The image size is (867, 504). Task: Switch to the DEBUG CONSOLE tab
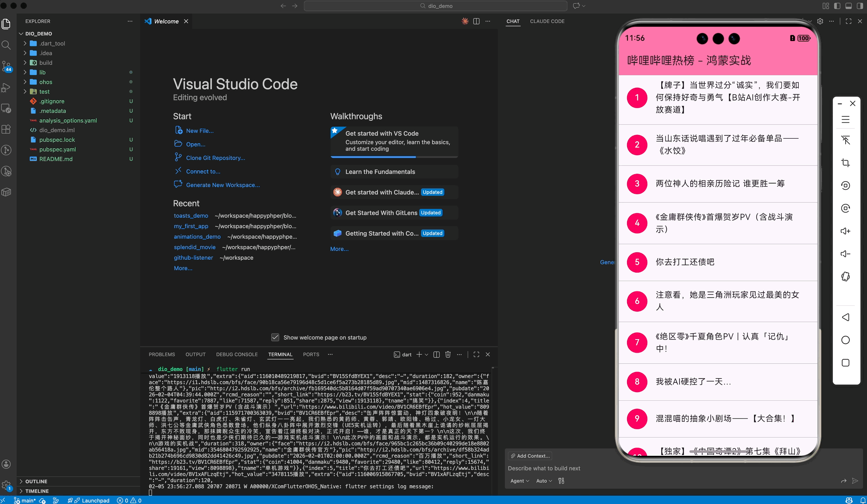[x=236, y=354]
